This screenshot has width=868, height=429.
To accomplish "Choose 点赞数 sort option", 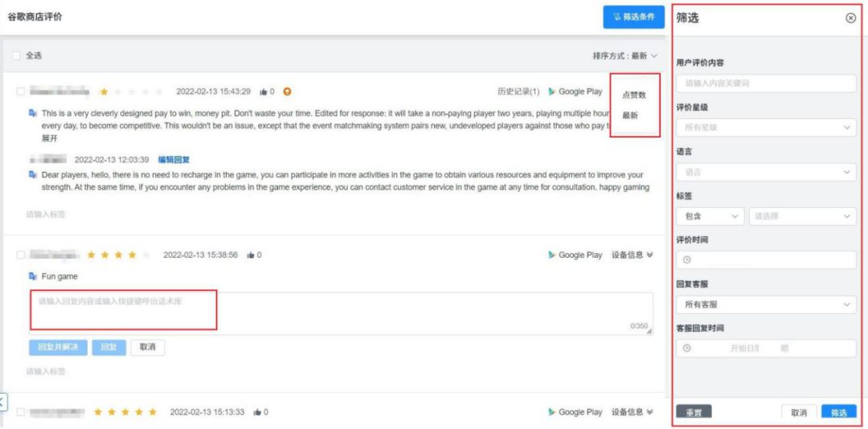I will pyautogui.click(x=634, y=95).
